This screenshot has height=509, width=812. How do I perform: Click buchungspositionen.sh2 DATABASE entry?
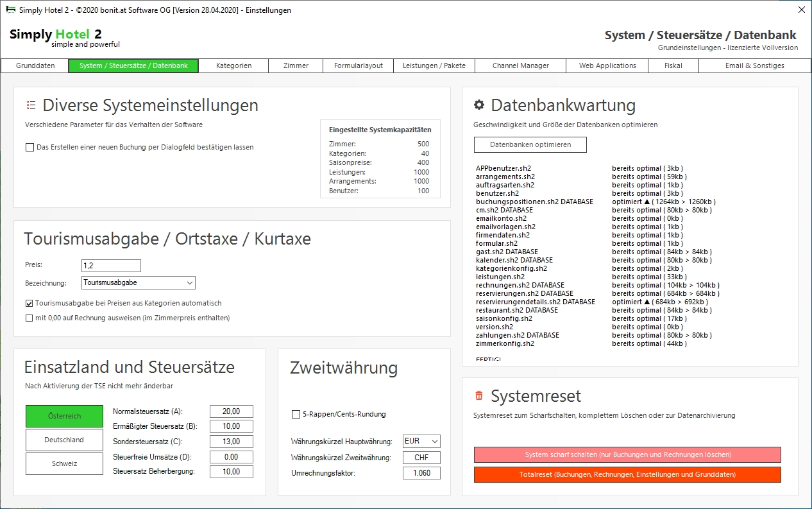pyautogui.click(x=534, y=202)
